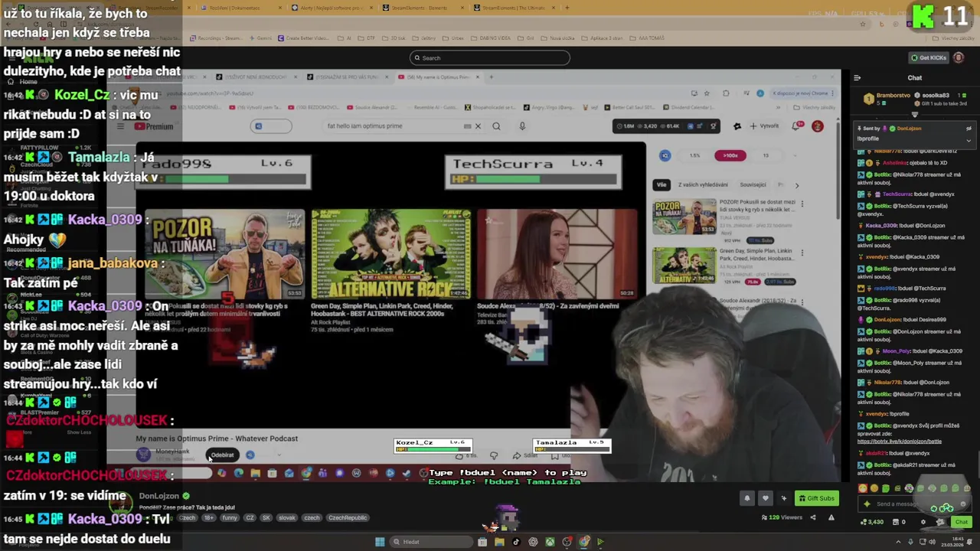
Task: Click the YouTube Vytvořit create button
Action: (764, 126)
